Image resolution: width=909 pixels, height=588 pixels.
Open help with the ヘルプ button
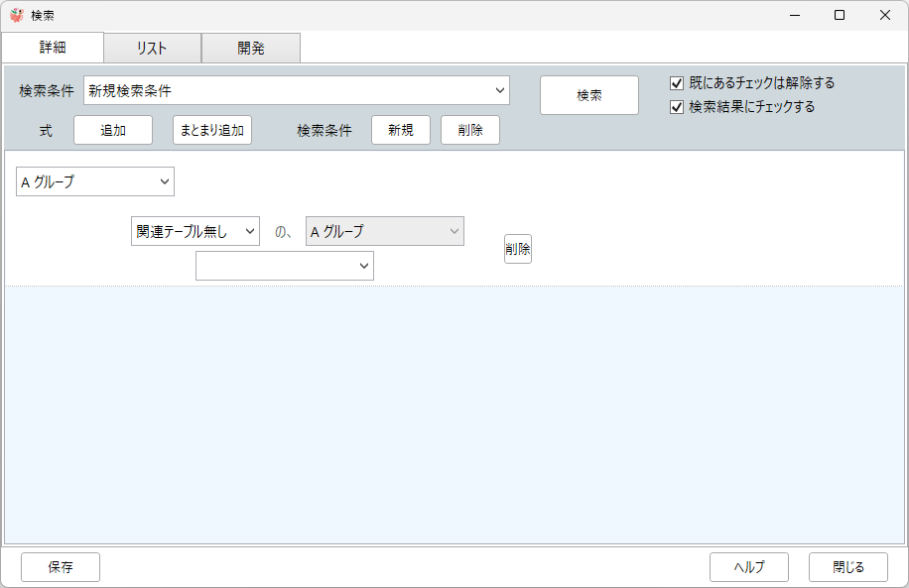click(x=749, y=567)
